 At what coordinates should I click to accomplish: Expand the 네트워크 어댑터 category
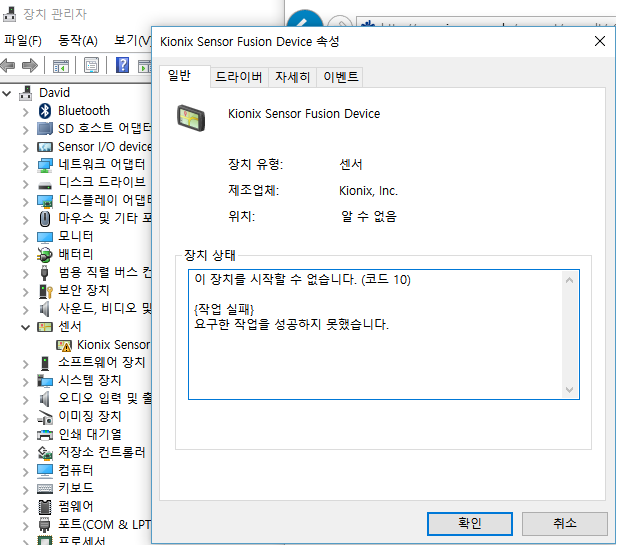pyautogui.click(x=26, y=166)
